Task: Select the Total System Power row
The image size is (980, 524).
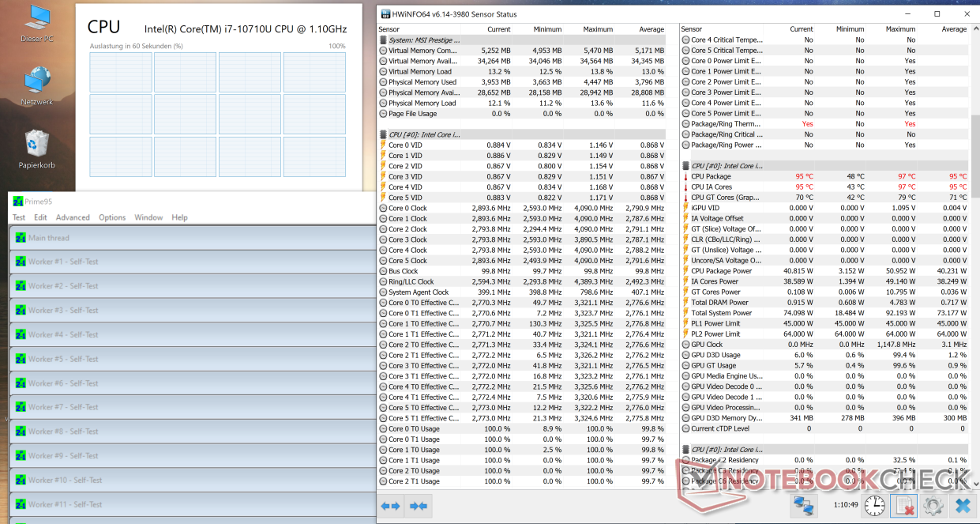Action: pyautogui.click(x=824, y=313)
